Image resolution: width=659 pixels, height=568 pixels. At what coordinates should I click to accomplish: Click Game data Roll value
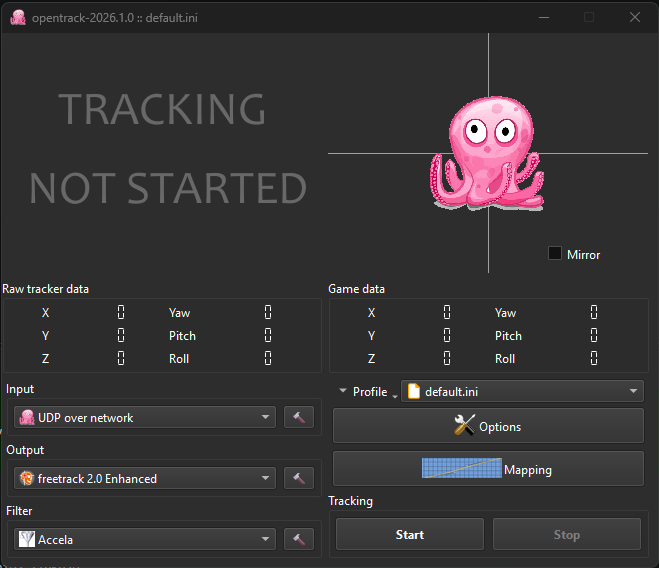click(x=594, y=358)
